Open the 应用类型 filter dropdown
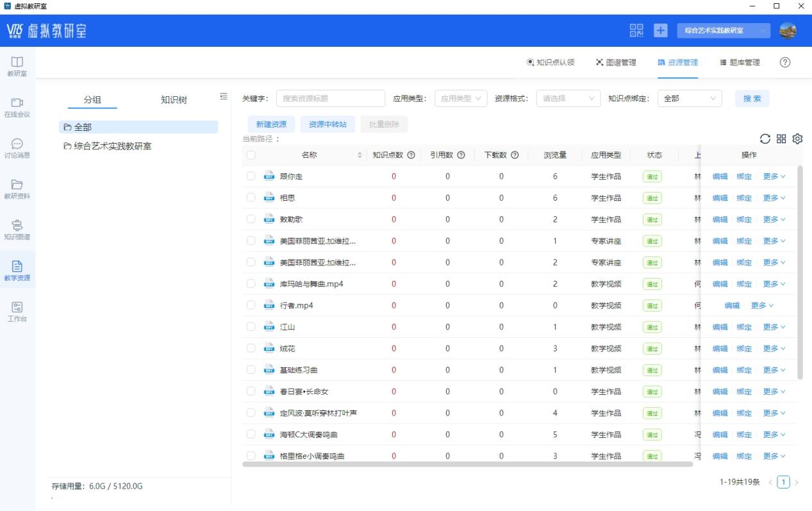The image size is (812, 511). (461, 99)
